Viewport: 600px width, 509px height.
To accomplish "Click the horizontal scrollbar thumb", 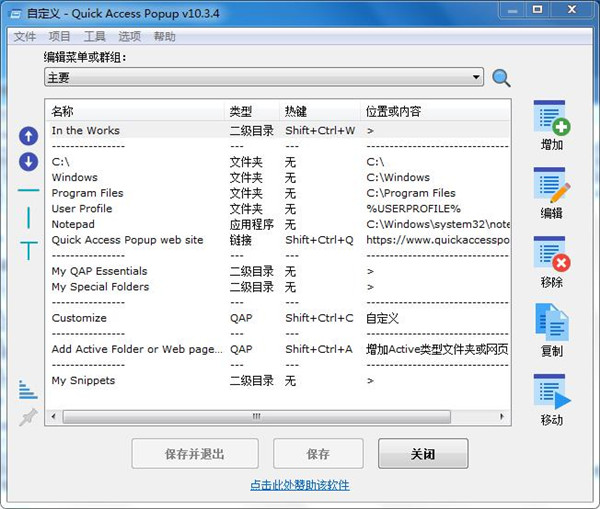I will click(256, 416).
